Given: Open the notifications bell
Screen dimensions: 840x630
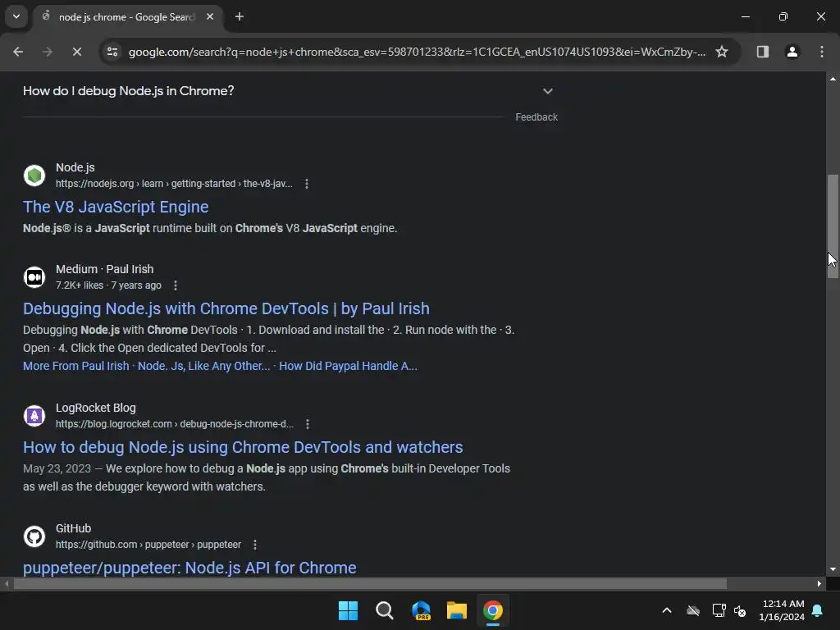Looking at the screenshot, I should pyautogui.click(x=818, y=610).
